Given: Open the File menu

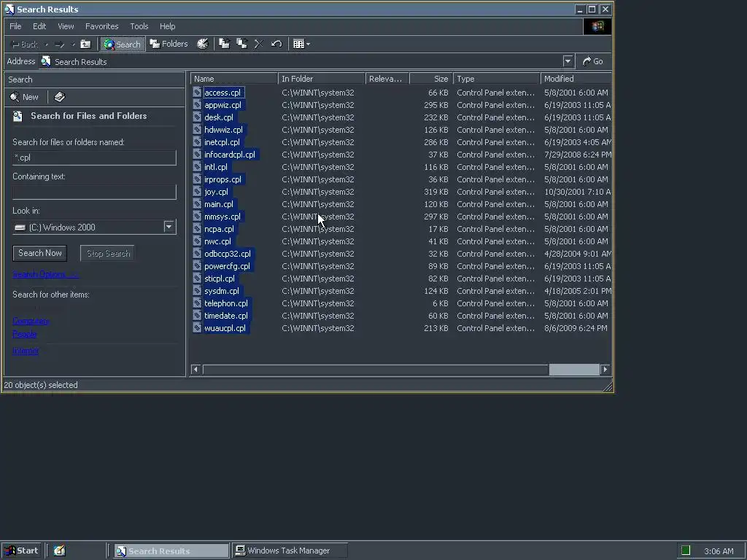Looking at the screenshot, I should (x=15, y=26).
